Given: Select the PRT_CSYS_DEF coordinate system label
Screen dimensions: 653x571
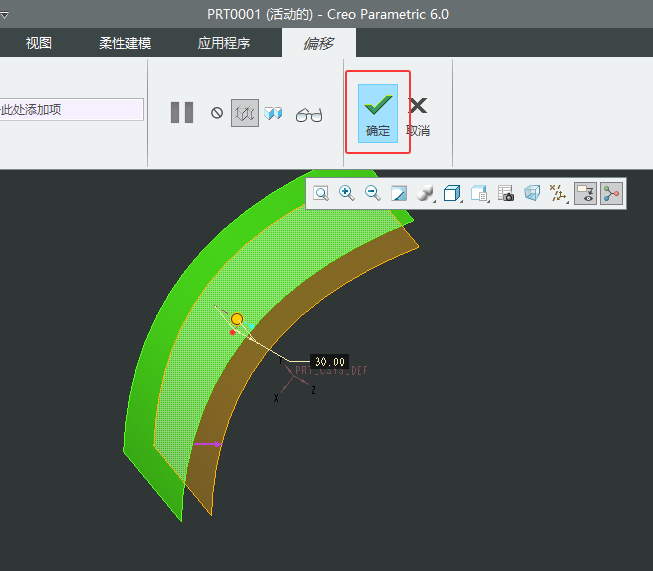Looking at the screenshot, I should click(x=331, y=370).
